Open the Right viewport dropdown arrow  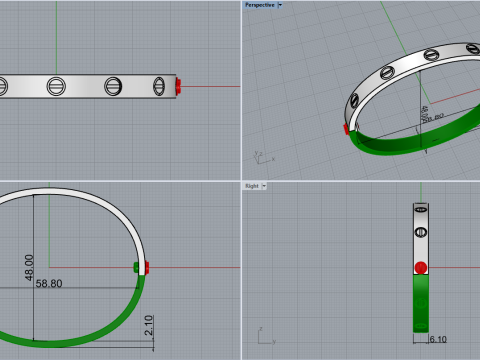pyautogui.click(x=264, y=186)
